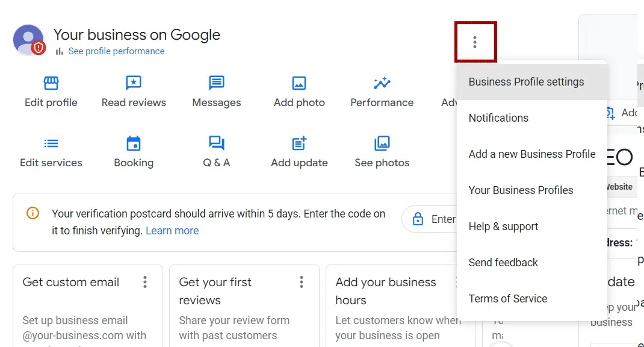Image resolution: width=644 pixels, height=347 pixels.
Task: Open the Performance sparkline icon
Action: click(x=382, y=83)
